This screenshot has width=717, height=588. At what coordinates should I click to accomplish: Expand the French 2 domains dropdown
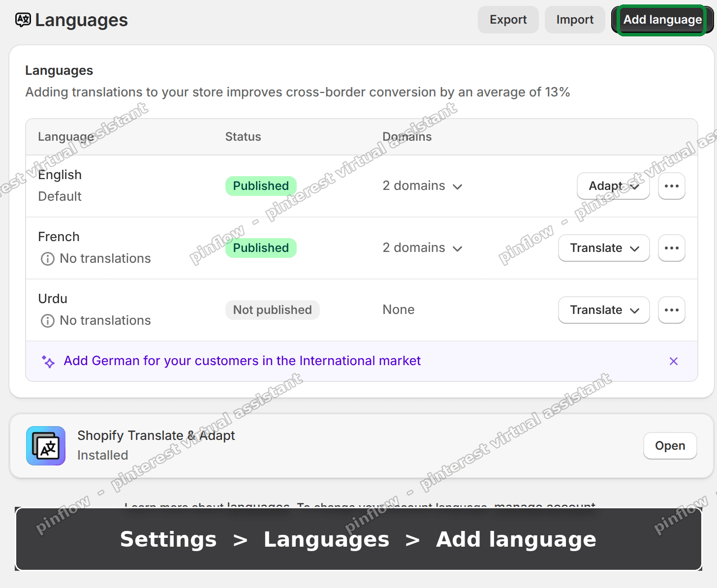[423, 248]
